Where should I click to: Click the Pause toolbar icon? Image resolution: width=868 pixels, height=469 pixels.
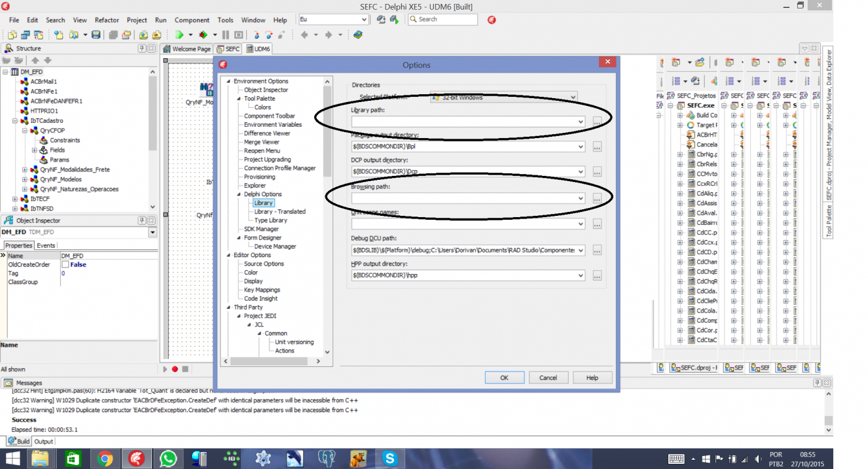pyautogui.click(x=226, y=35)
